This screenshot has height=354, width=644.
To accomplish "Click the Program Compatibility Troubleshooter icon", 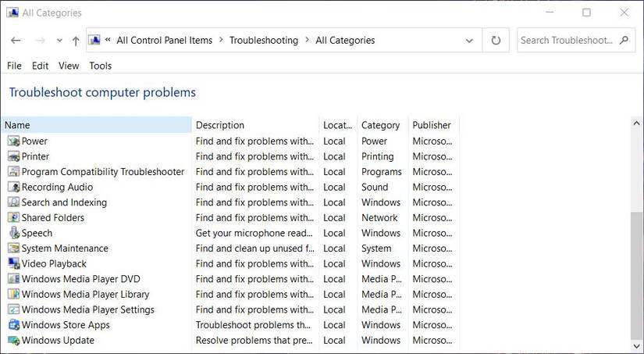I will (13, 172).
